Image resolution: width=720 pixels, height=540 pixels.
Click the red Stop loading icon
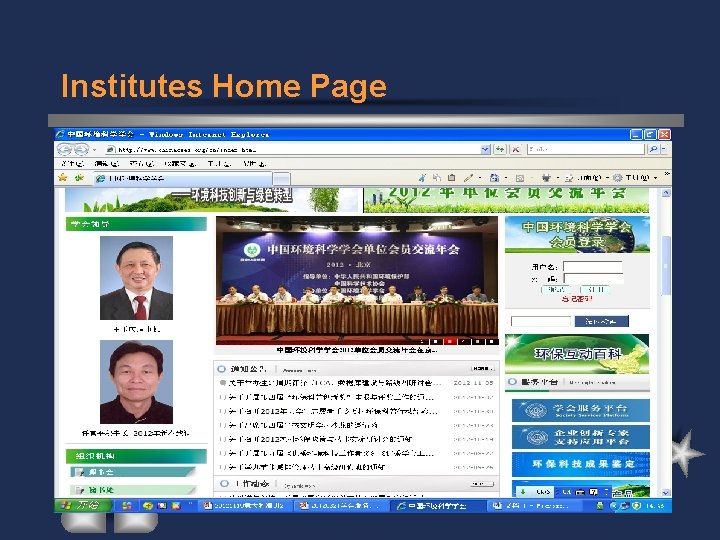pos(516,149)
